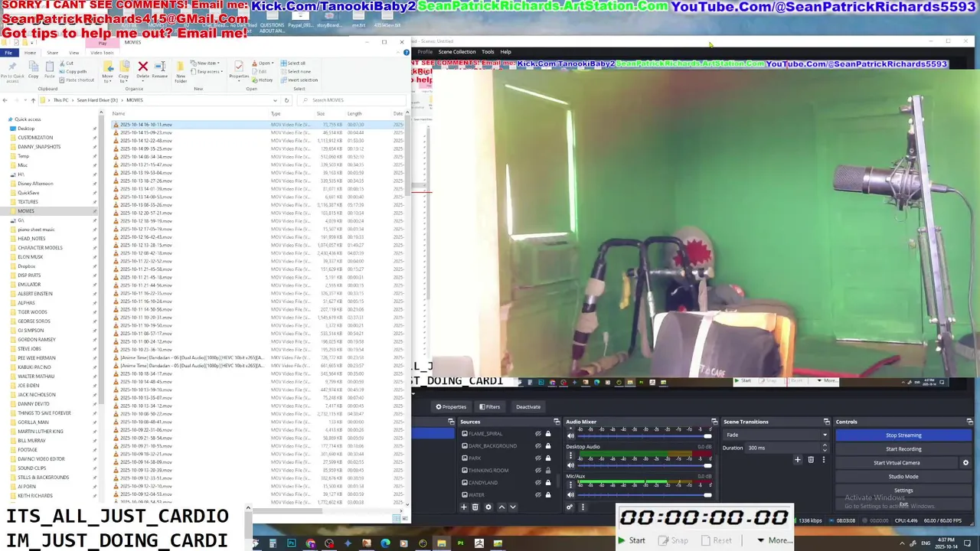The image size is (980, 551).
Task: Toggle lock on THINKING ROOM source
Action: [x=547, y=471]
